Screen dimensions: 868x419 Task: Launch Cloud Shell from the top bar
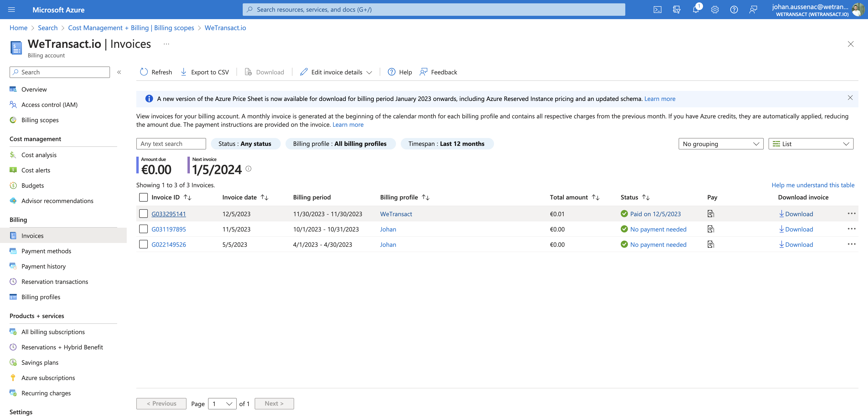pyautogui.click(x=657, y=10)
